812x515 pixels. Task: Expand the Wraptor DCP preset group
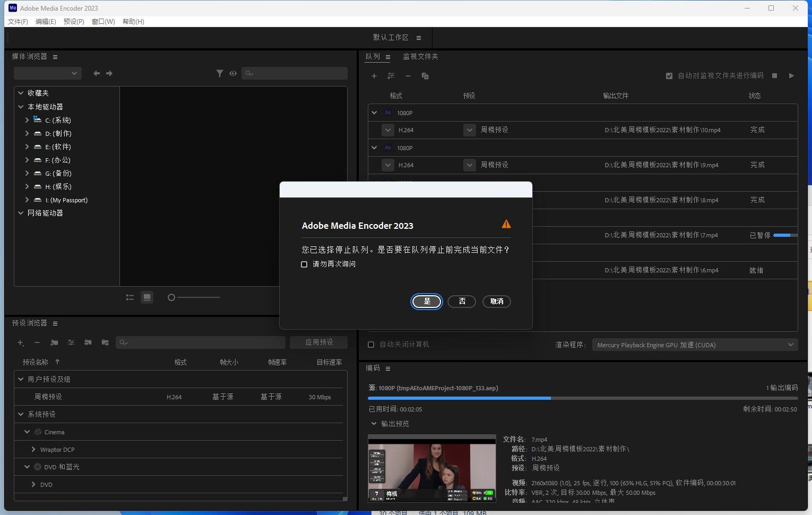pos(33,449)
